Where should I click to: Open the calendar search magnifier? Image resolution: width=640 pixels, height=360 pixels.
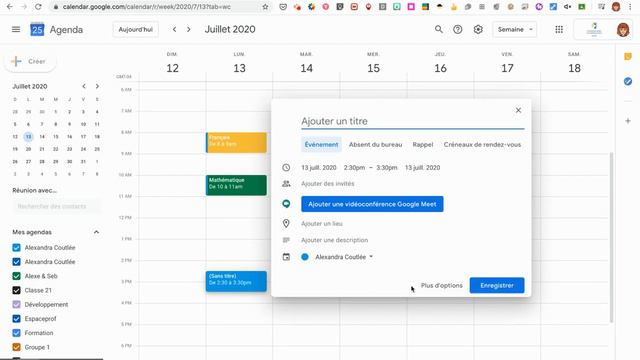coord(439,29)
